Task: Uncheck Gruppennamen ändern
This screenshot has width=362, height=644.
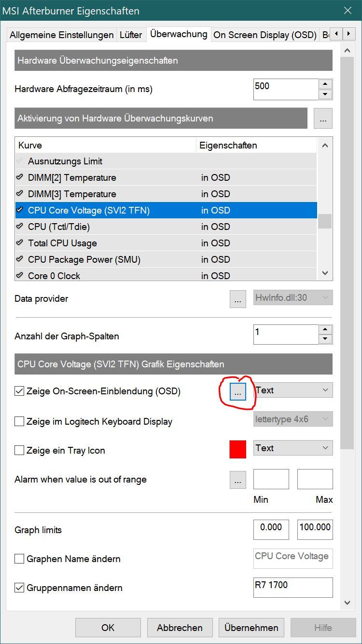Action: [x=19, y=588]
